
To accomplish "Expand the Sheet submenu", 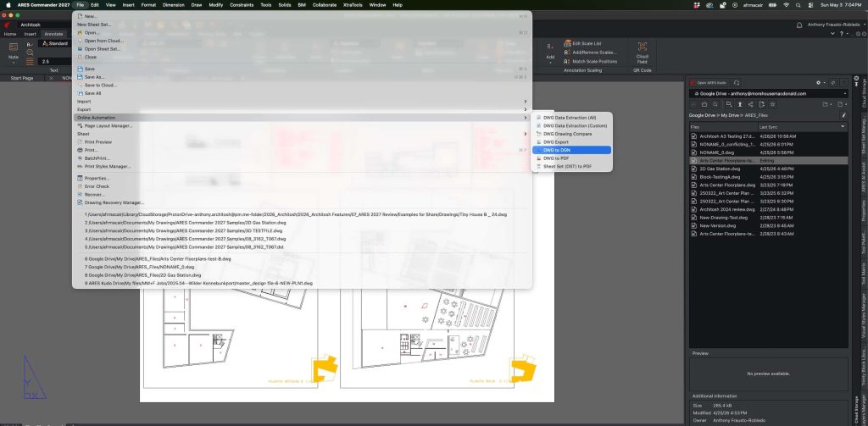I will pos(302,134).
